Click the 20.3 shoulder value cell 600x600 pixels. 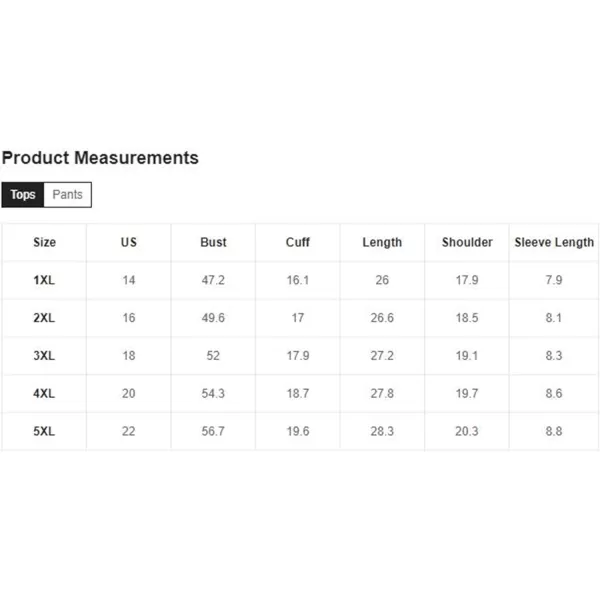(467, 431)
